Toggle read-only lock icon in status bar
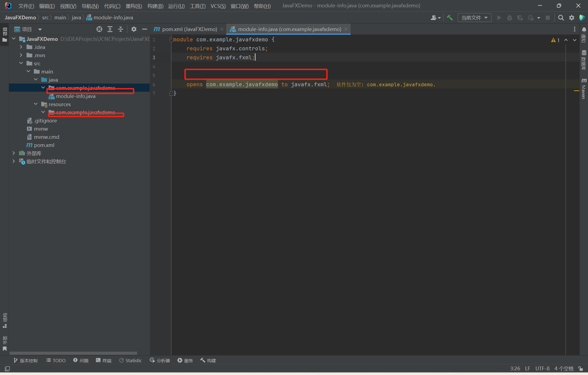The image size is (588, 375). point(581,368)
